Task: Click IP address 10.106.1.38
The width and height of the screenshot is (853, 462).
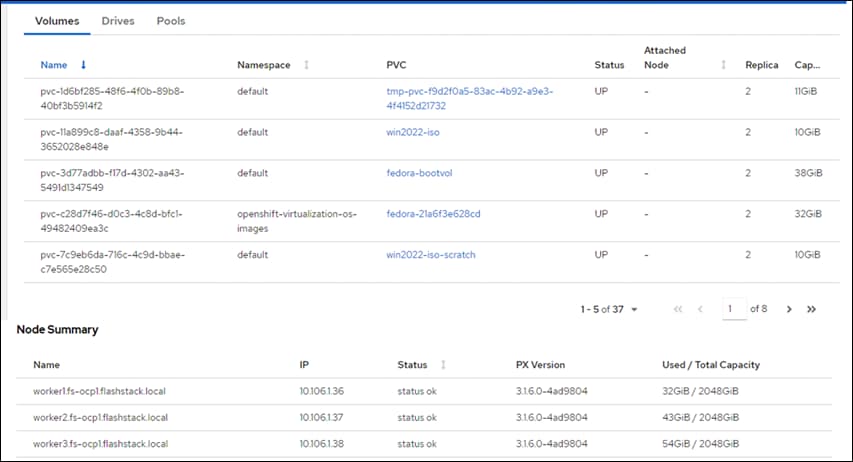Action: [x=322, y=444]
